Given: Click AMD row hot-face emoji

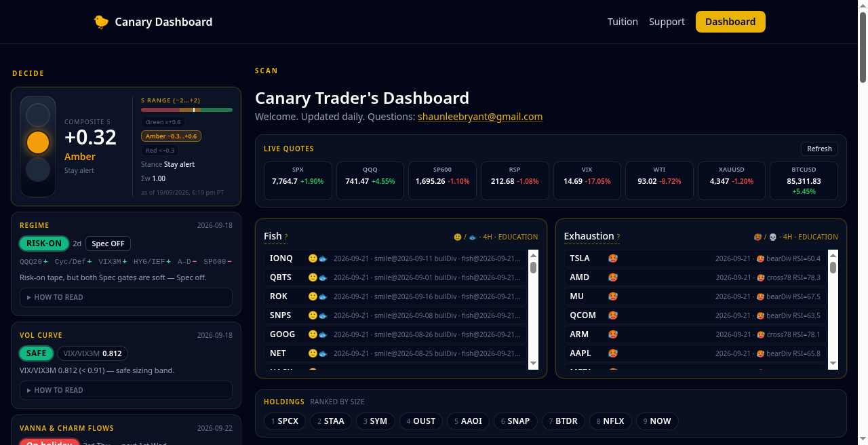Looking at the screenshot, I should 613,277.
